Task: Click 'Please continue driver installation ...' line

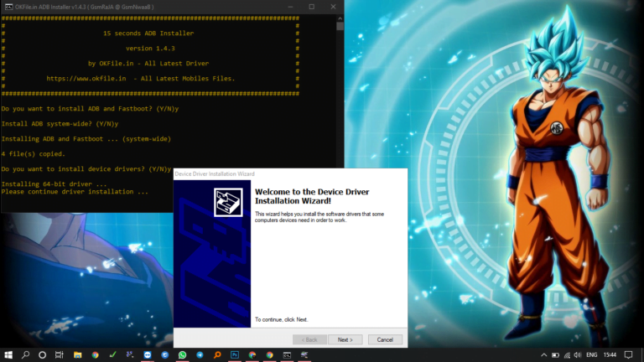Action: tap(75, 192)
